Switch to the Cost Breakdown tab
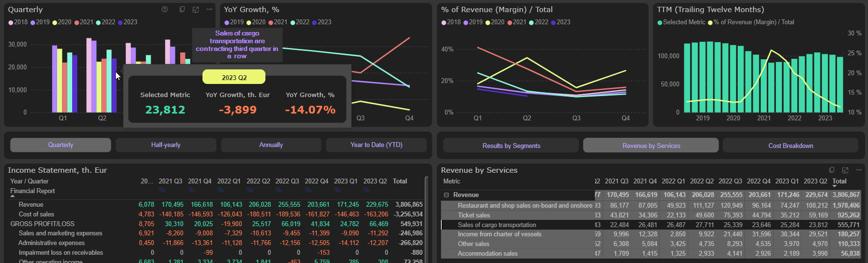868x263 pixels. click(x=790, y=146)
